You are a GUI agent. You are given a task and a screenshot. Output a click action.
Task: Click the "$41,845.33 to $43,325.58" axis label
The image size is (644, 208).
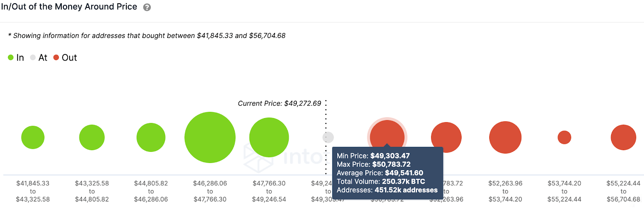[x=33, y=191]
